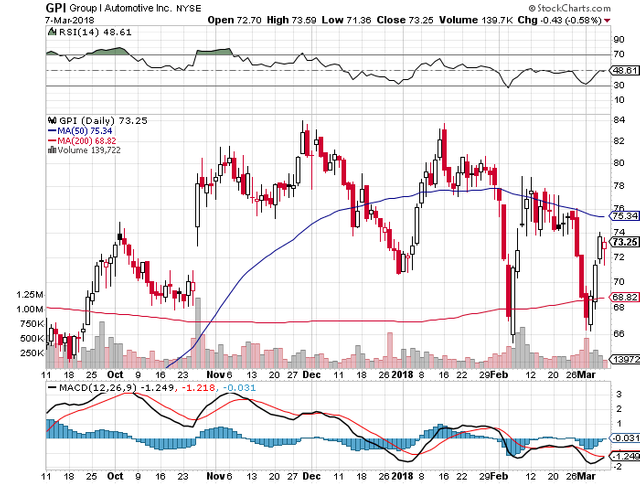This screenshot has height=485, width=640.
Task: Click the NYSE exchange label
Action: click(x=189, y=9)
